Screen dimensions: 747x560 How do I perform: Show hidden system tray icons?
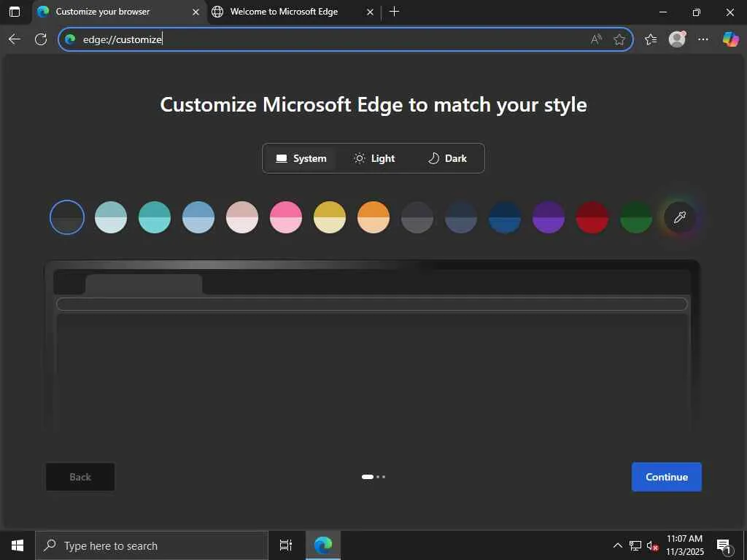tap(617, 545)
